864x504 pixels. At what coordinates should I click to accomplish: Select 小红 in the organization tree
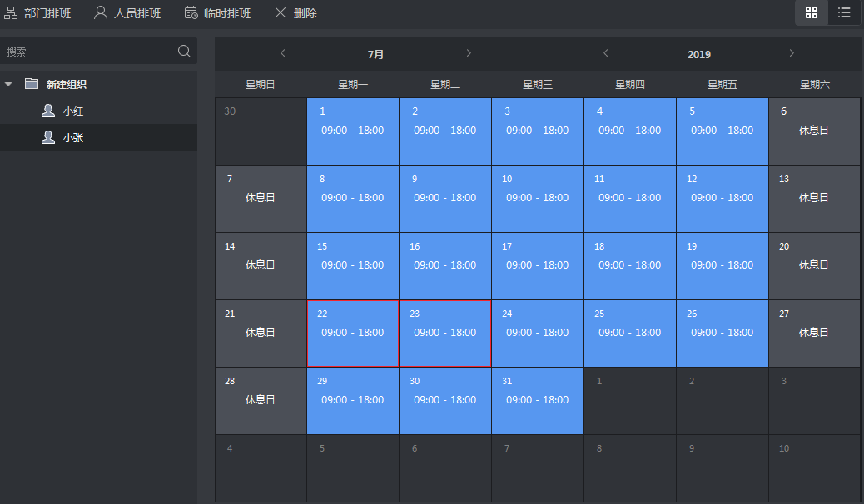click(73, 111)
